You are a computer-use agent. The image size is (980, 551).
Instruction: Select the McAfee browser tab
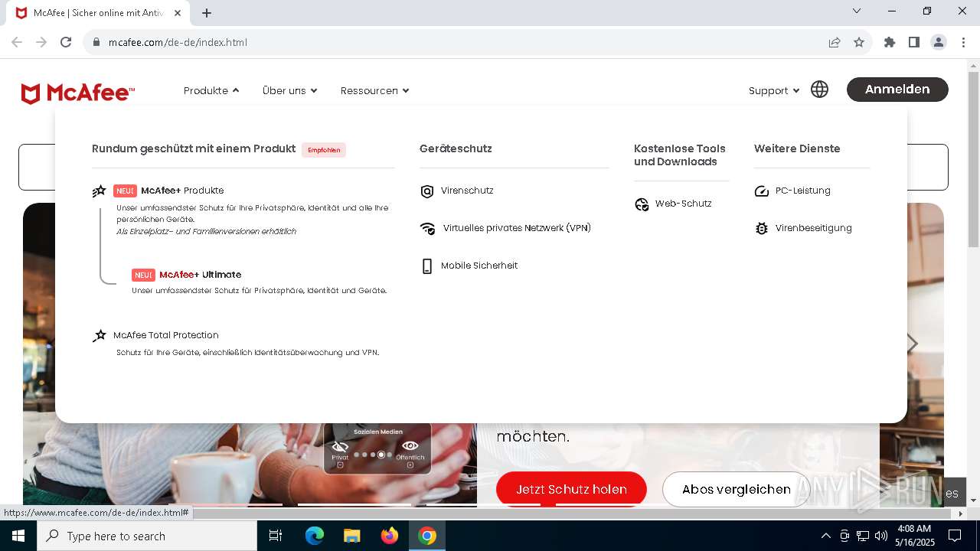point(100,13)
